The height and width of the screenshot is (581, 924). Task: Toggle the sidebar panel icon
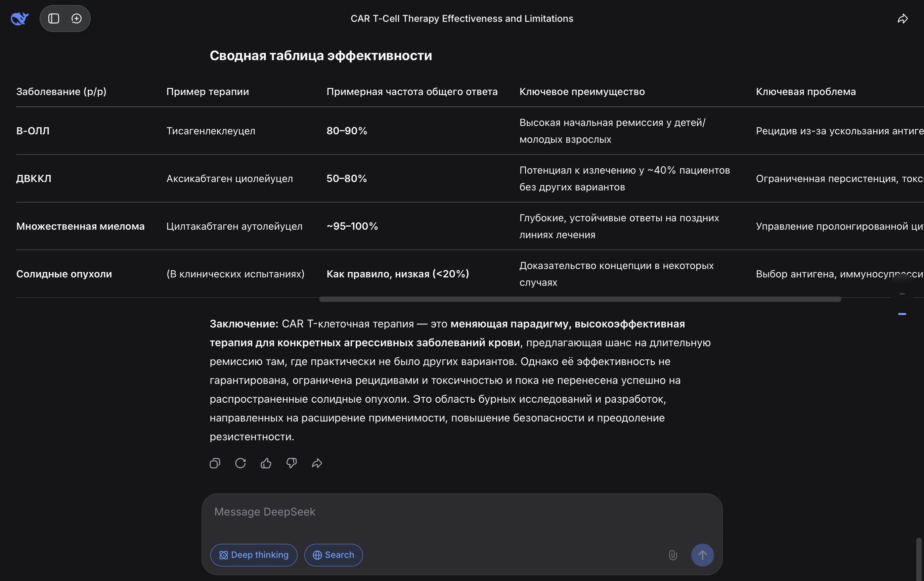54,18
